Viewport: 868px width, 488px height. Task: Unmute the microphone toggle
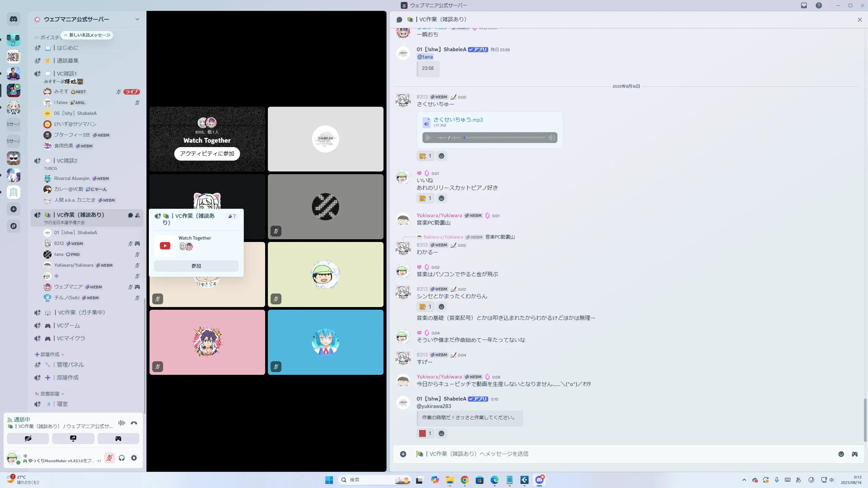(109, 458)
